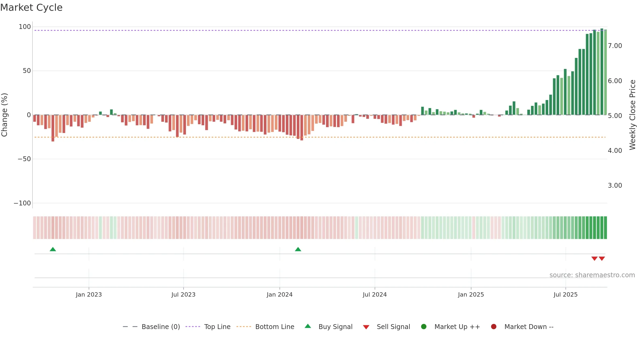Click the gray dashed Baseline legend sample
This screenshot has width=644, height=362.
[130, 327]
